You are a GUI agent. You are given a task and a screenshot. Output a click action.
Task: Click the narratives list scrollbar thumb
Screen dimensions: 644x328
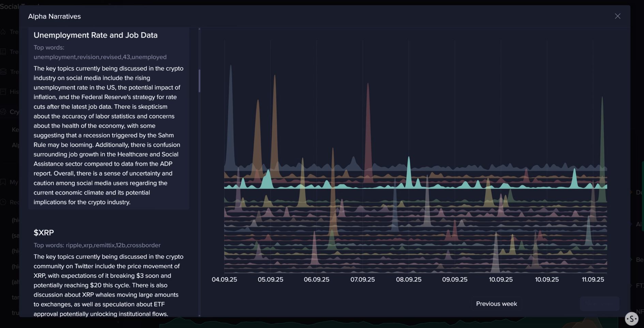[x=199, y=81]
